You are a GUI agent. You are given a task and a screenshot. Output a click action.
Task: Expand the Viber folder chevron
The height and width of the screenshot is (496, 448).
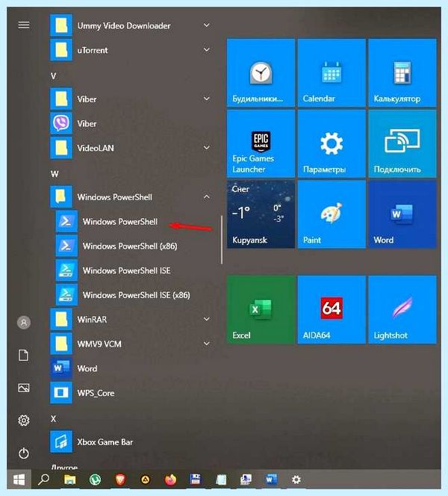pyautogui.click(x=207, y=99)
